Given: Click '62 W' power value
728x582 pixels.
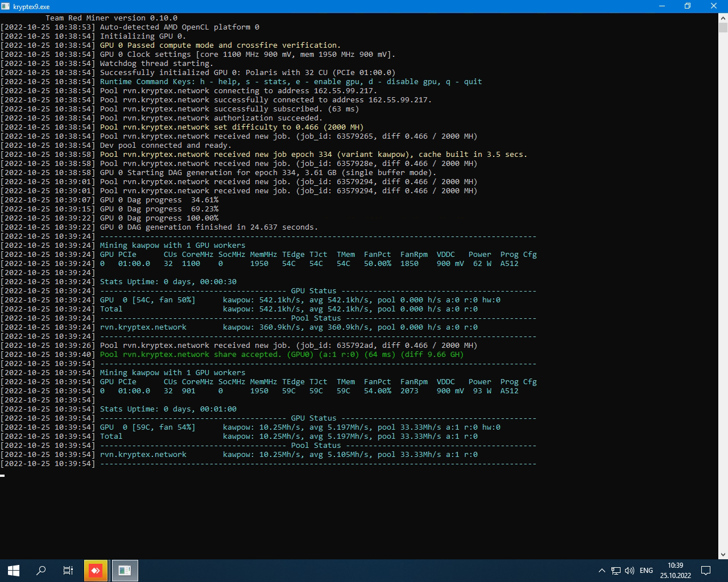Looking at the screenshot, I should [482, 263].
